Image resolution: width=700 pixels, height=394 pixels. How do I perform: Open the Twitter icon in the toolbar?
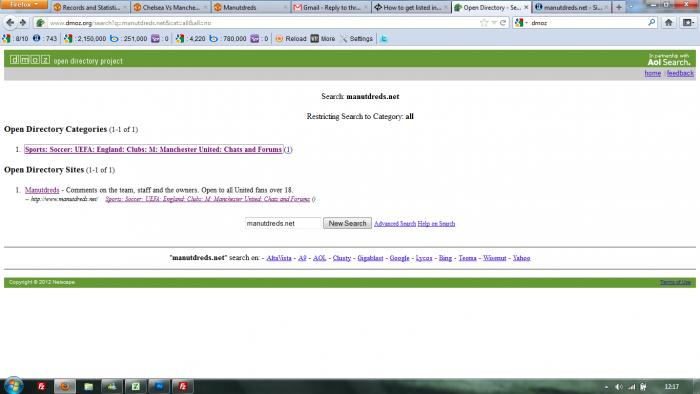click(384, 39)
